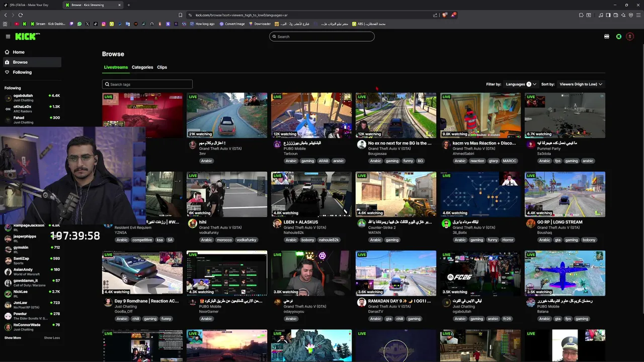Open the 'Convert Image' bookmark
Screen dimensions: 644x362
pos(232,24)
